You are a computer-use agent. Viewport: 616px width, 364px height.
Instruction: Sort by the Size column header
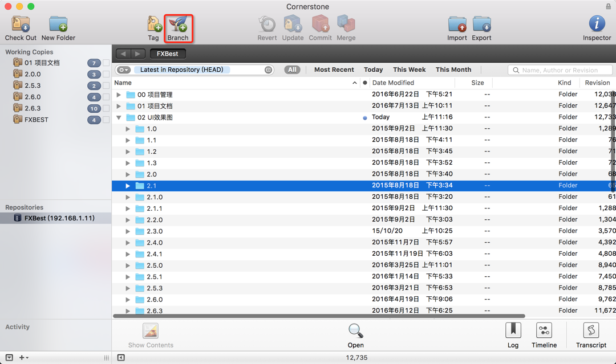(x=473, y=83)
